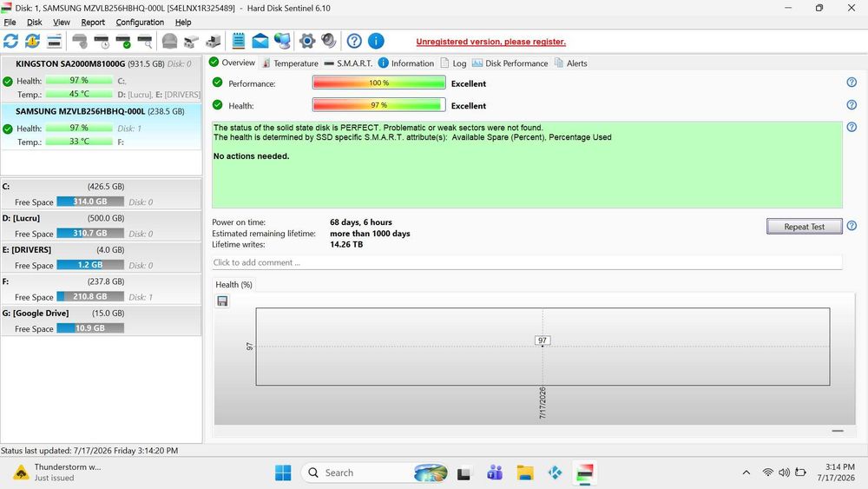Click the question mark help toolbar icon

[354, 41]
